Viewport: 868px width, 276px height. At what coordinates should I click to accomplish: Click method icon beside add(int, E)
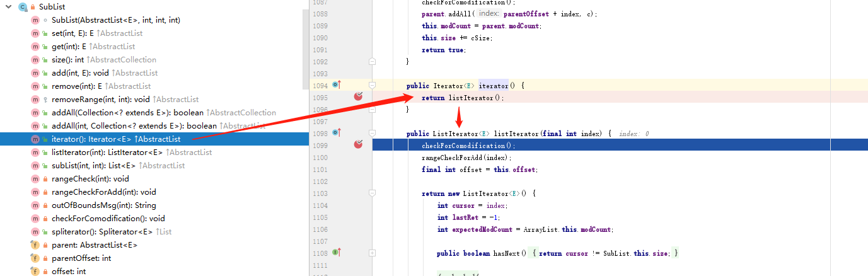pyautogui.click(x=35, y=73)
